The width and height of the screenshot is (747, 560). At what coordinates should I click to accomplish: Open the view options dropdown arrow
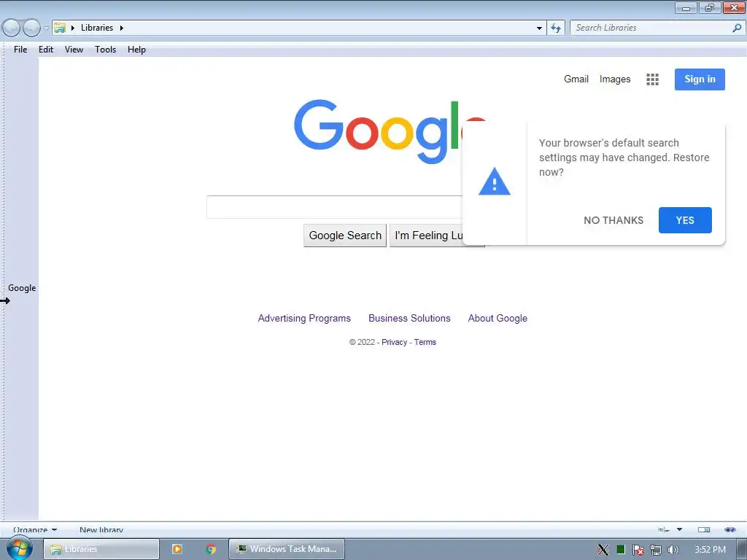[679, 529]
